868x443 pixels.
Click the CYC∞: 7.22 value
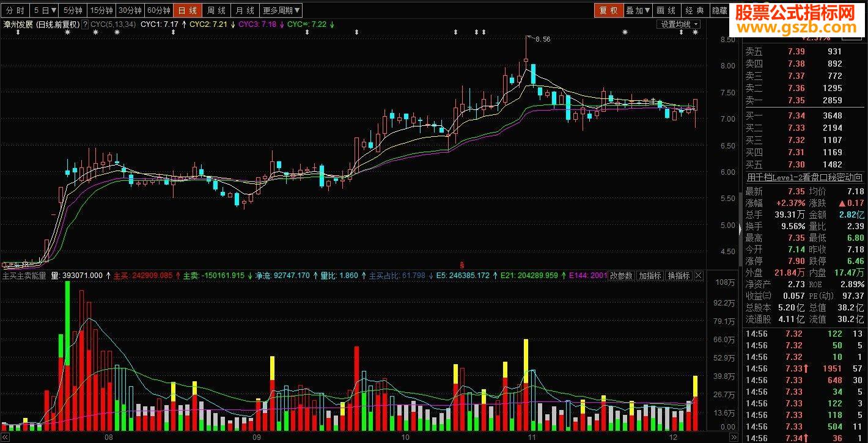click(x=307, y=24)
